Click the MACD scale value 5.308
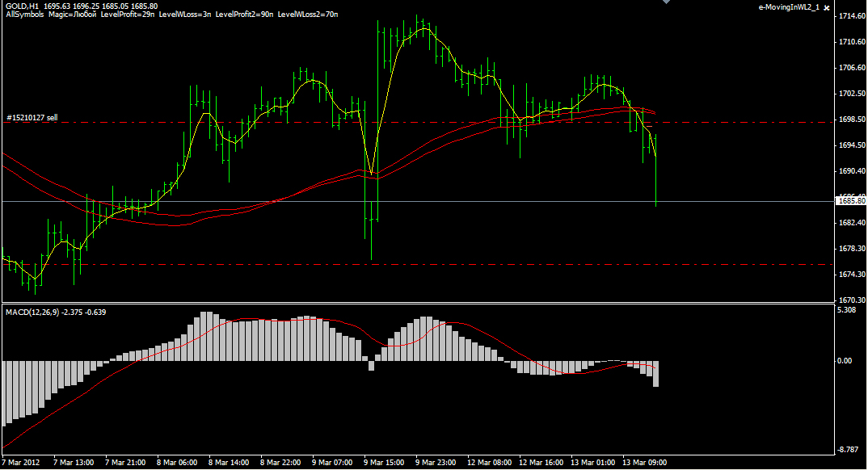868x470 pixels. tap(846, 310)
